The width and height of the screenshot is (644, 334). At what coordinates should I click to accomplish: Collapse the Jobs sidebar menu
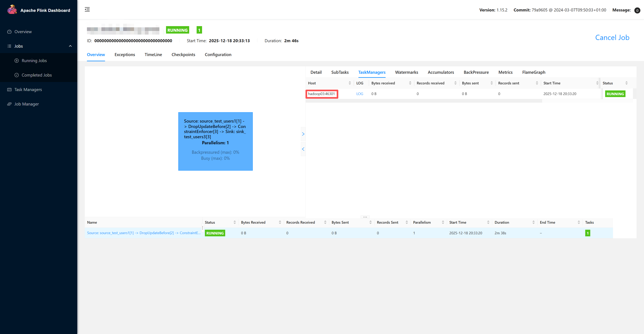coord(70,46)
